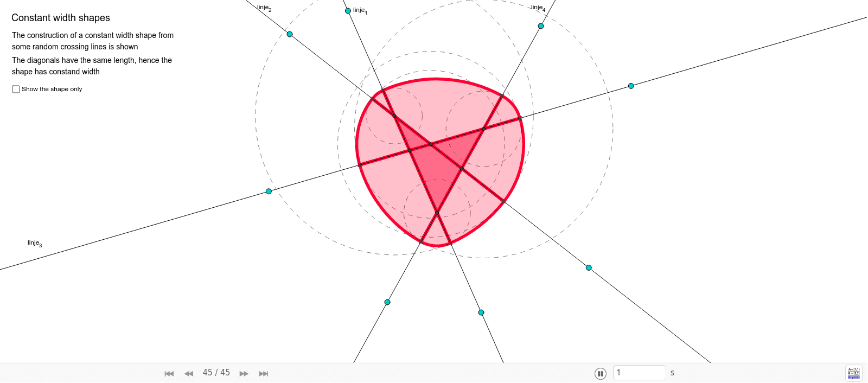Jump to last construction step
The width and height of the screenshot is (868, 383).
[x=264, y=373]
